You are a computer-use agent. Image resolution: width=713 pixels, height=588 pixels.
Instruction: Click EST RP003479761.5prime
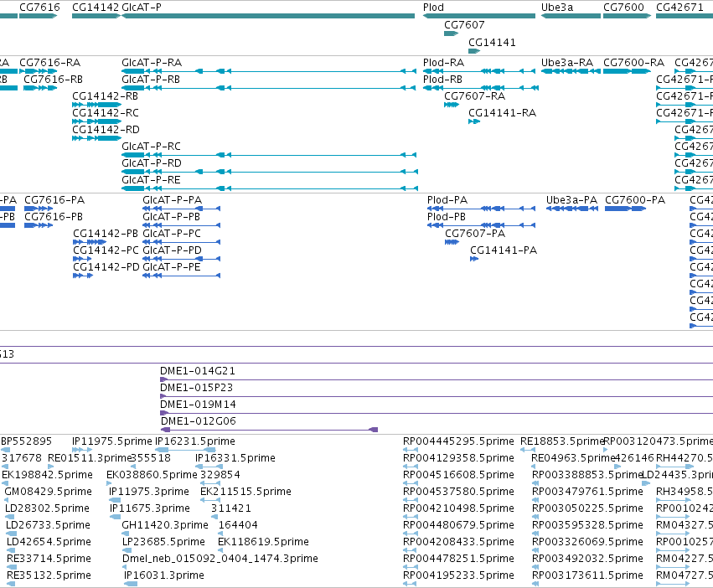coord(535,500)
